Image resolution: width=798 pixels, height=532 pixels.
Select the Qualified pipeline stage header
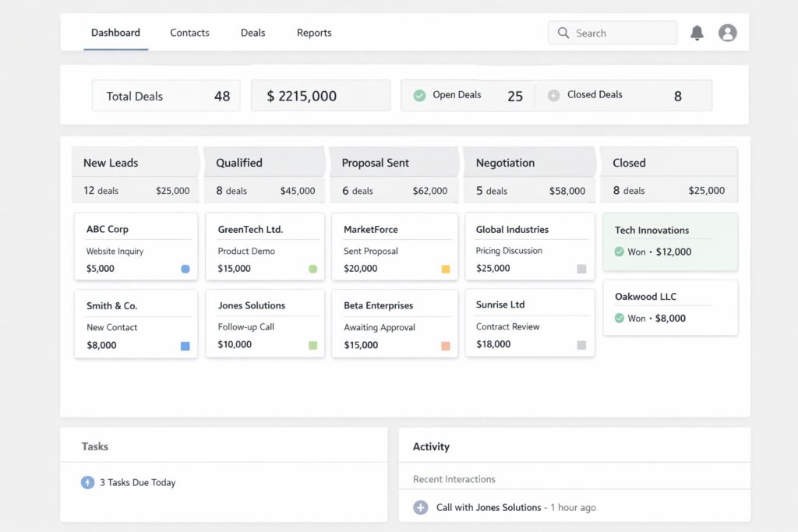click(265, 162)
